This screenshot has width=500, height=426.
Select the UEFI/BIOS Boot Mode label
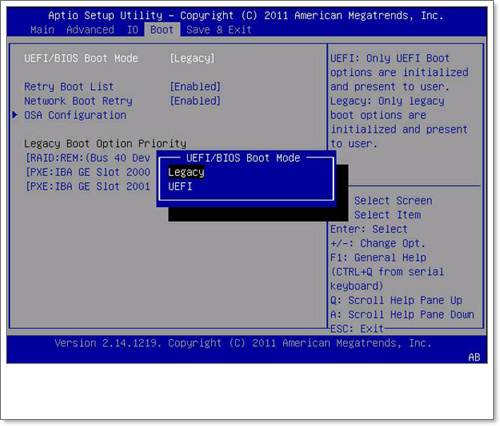[x=81, y=58]
